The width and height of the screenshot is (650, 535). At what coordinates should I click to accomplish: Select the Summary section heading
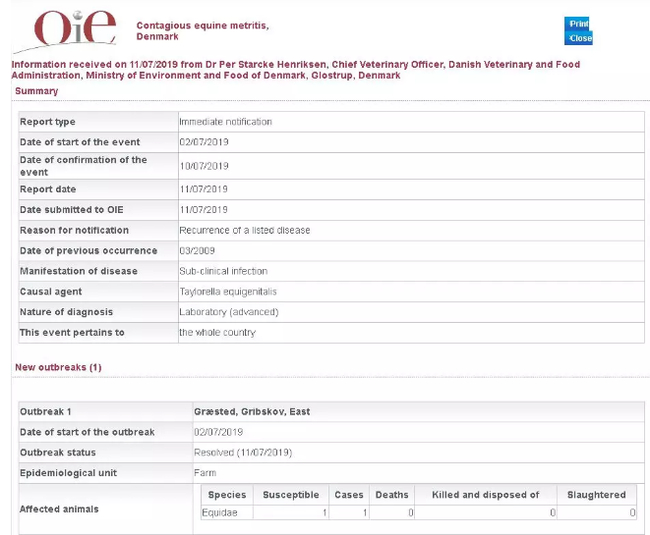click(37, 91)
